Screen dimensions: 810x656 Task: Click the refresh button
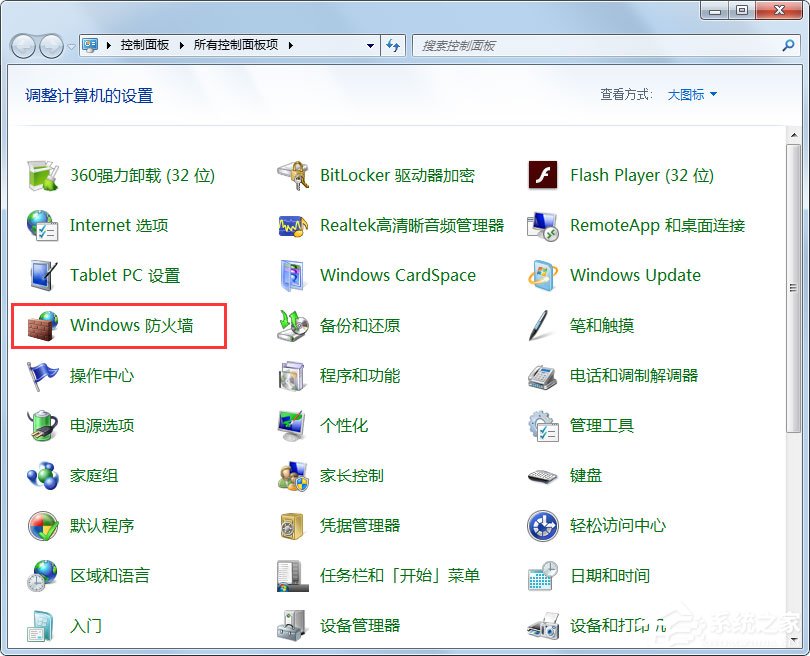click(394, 45)
